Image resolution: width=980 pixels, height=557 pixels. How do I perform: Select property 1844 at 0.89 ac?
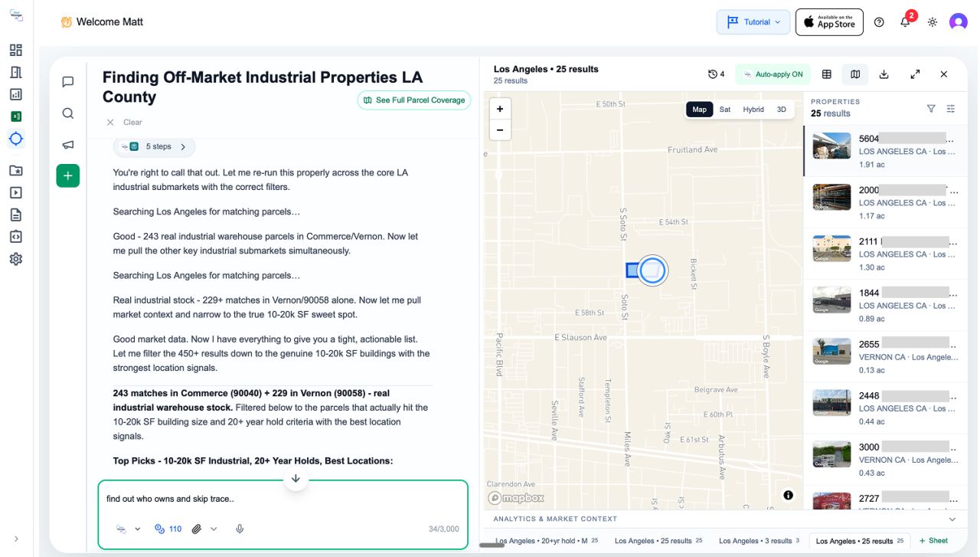point(886,305)
